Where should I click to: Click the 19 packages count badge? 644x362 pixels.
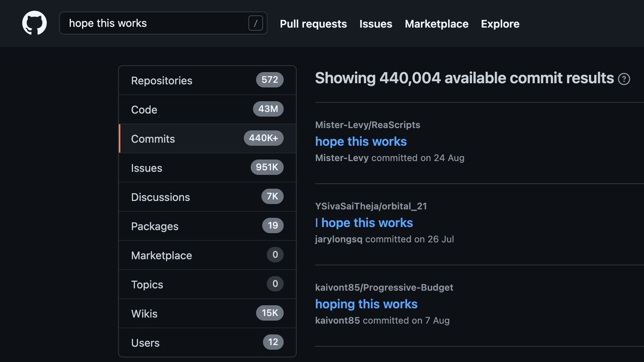click(x=273, y=226)
